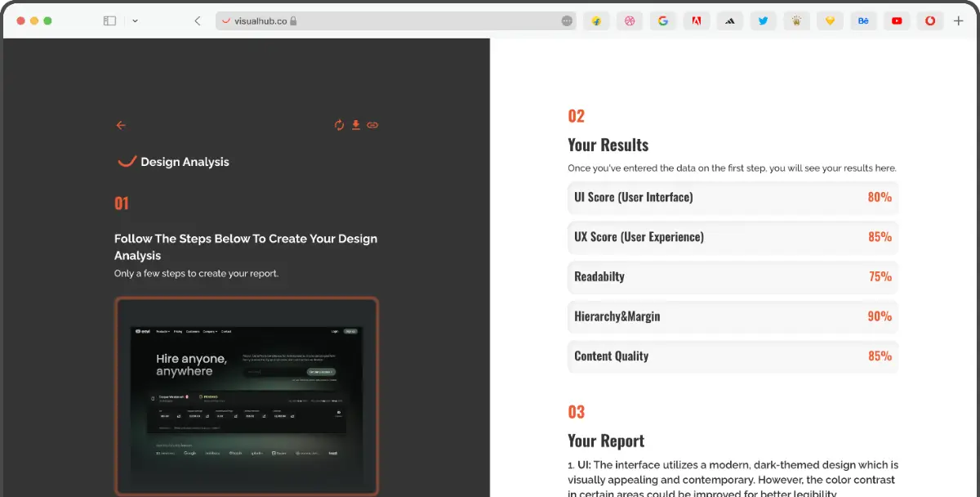Click the Hire anyone anywhere design thumbnail
The height and width of the screenshot is (497, 980).
(x=247, y=396)
